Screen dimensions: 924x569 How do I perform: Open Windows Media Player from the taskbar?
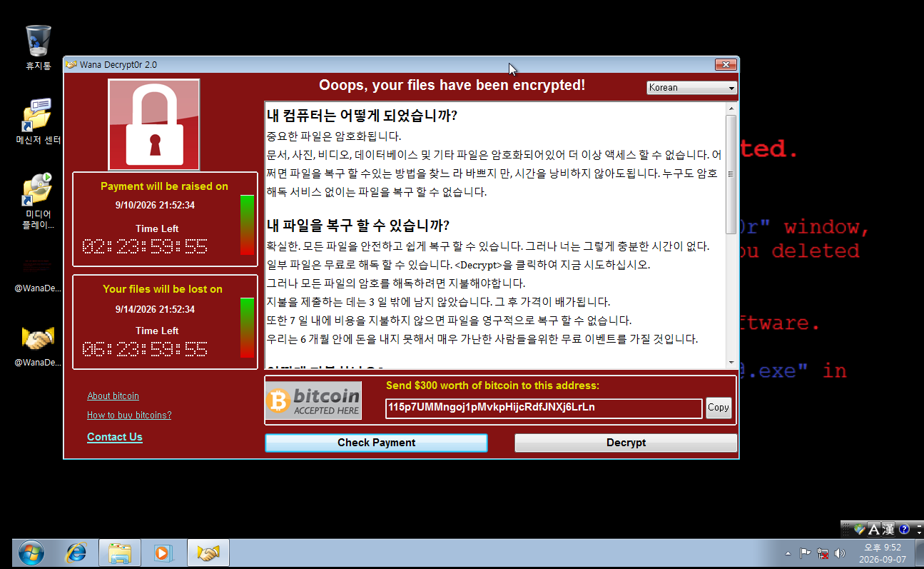[163, 553]
